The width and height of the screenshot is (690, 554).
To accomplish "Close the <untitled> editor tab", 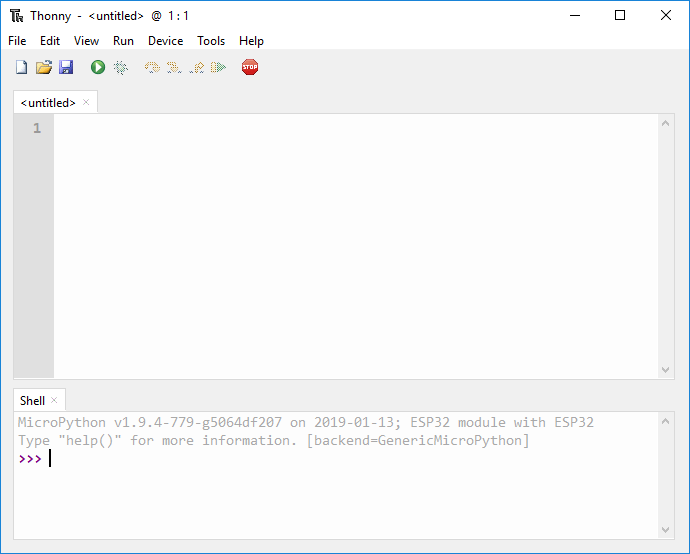I will [86, 102].
